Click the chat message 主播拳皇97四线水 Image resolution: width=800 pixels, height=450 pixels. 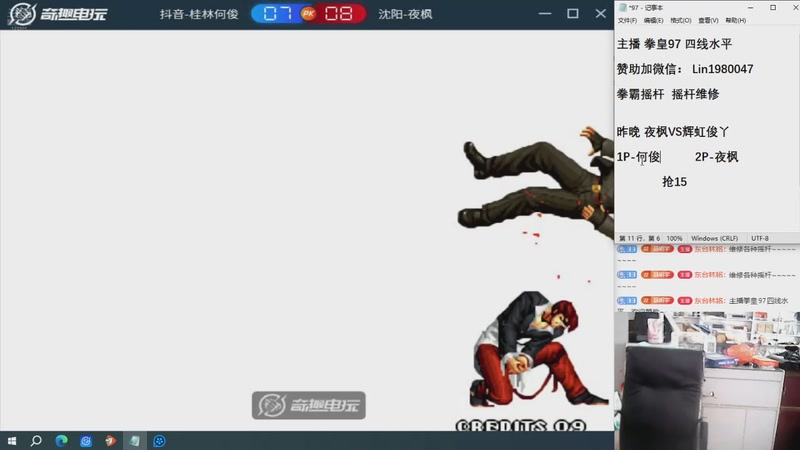point(758,301)
